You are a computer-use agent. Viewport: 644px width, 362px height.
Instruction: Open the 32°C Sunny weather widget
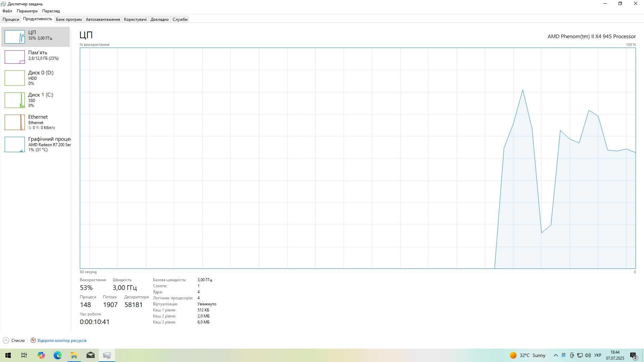pos(528,355)
